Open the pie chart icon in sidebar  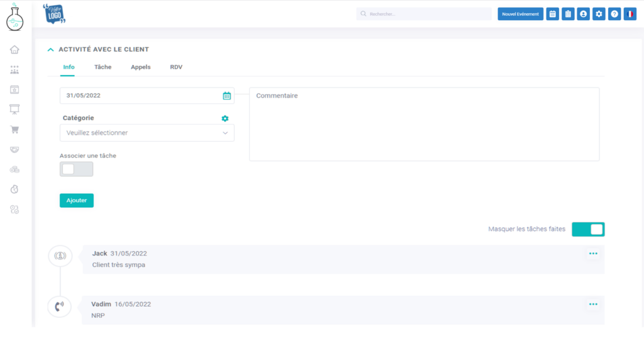coord(14,189)
